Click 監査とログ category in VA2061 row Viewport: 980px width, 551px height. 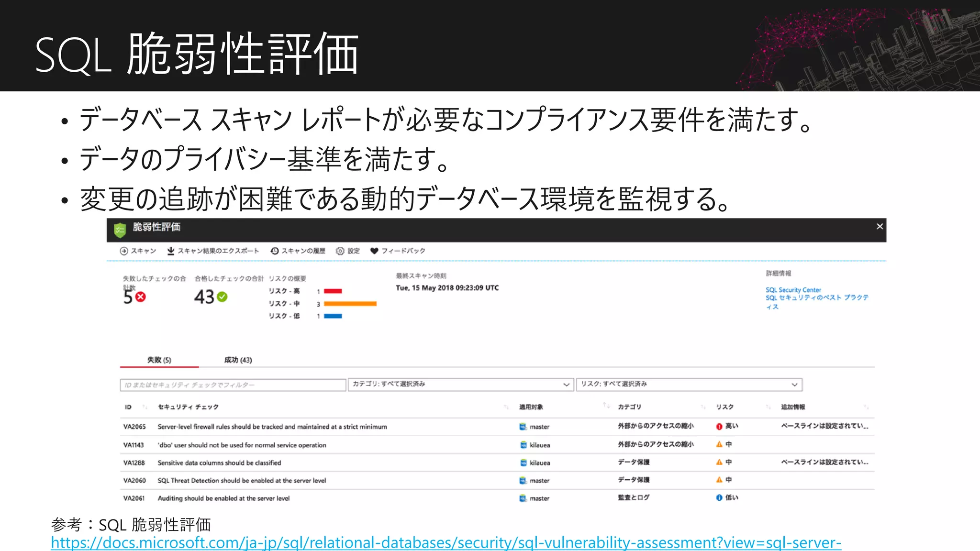coord(634,497)
